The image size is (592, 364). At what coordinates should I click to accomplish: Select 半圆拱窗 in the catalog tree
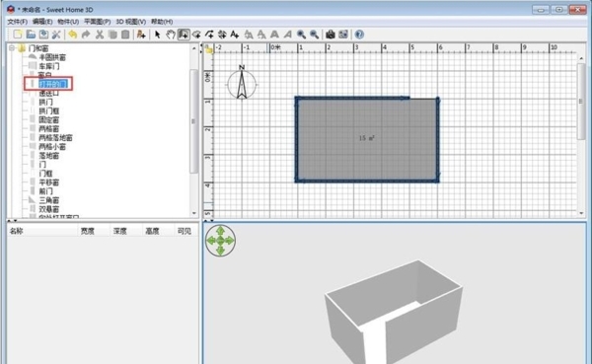point(52,57)
